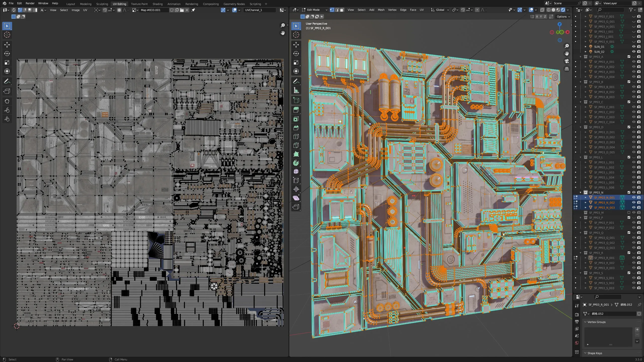The image size is (644, 362).
Task: Select the Measure tool
Action: (x=296, y=90)
